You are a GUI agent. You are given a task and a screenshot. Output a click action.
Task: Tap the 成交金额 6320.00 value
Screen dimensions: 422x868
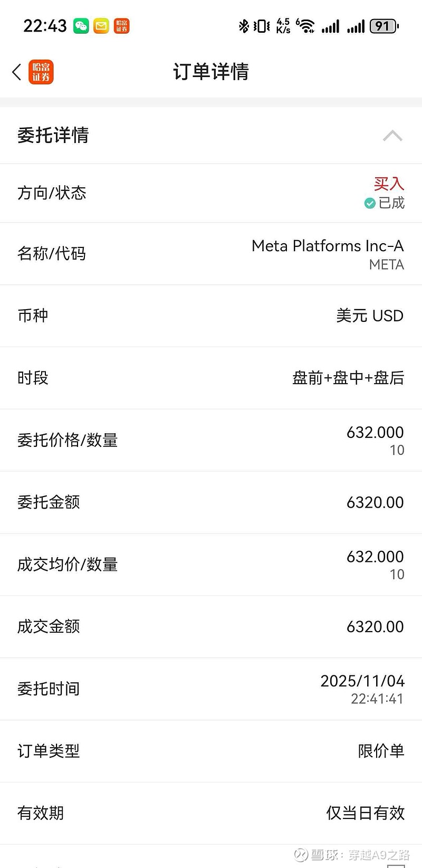pos(375,627)
